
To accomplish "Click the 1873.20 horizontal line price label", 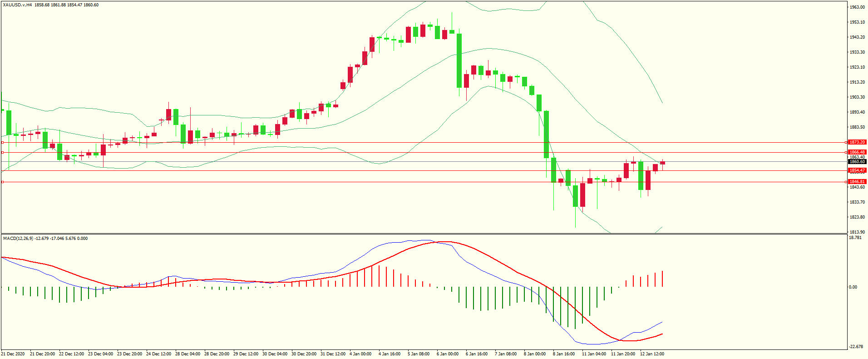I will pyautogui.click(x=857, y=142).
